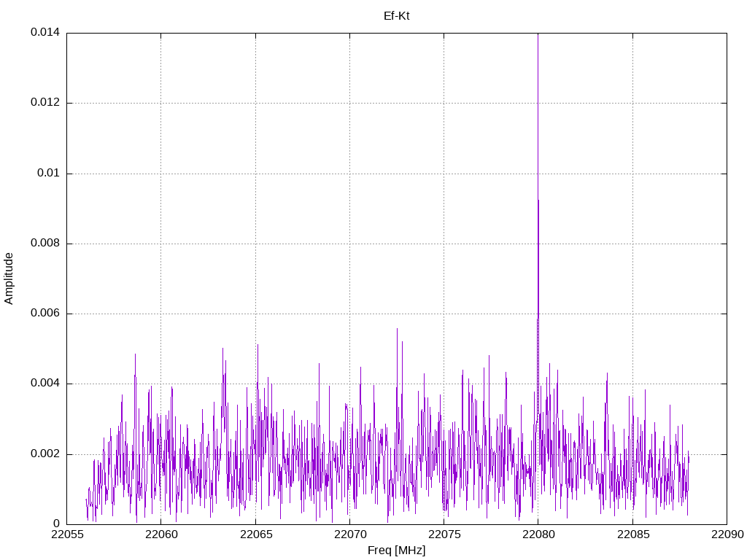Click the 0.008 y-axis tick label

(x=44, y=244)
